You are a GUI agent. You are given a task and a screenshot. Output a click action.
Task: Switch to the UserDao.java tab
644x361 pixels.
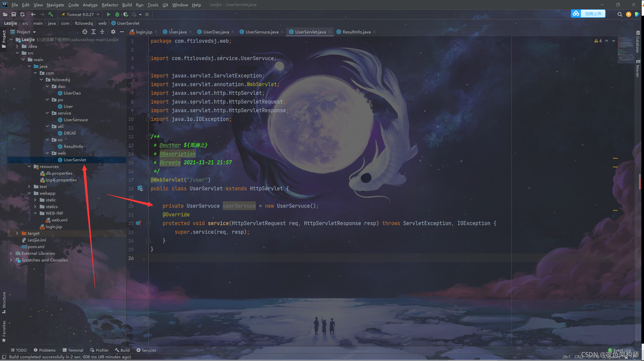point(216,32)
